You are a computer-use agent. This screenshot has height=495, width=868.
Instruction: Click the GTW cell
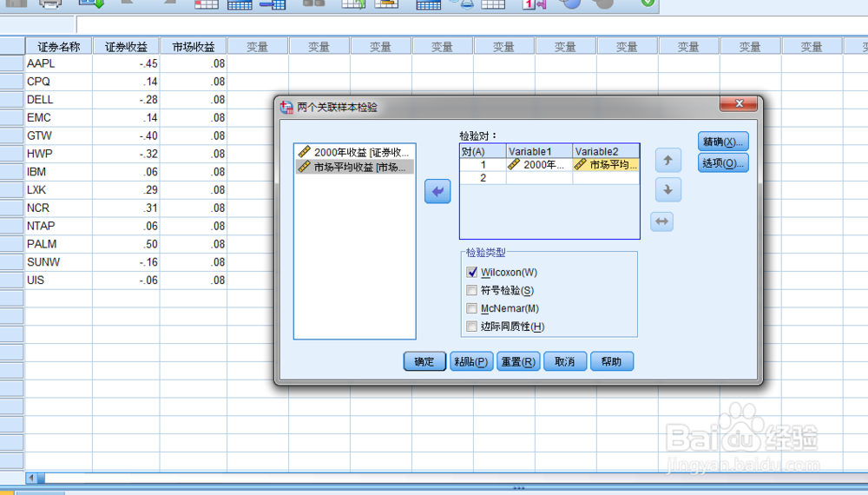click(59, 135)
